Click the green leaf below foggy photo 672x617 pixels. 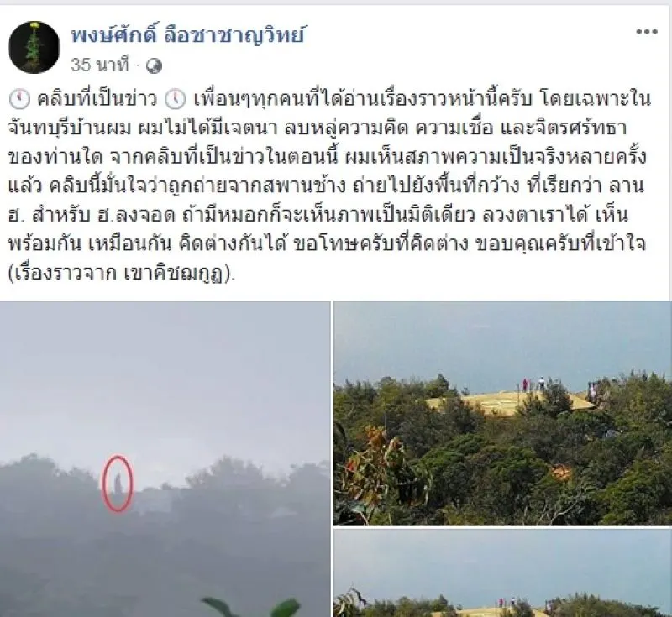[250, 607]
